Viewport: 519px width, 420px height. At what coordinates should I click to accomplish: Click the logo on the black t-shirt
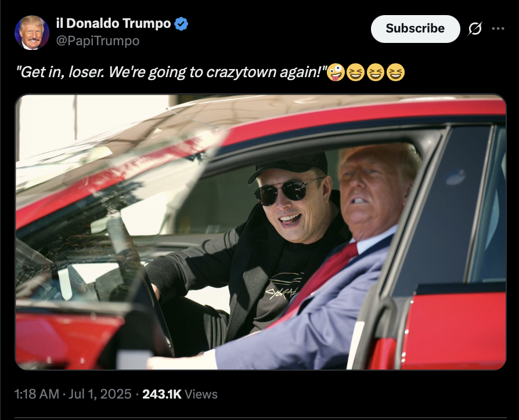pyautogui.click(x=284, y=286)
